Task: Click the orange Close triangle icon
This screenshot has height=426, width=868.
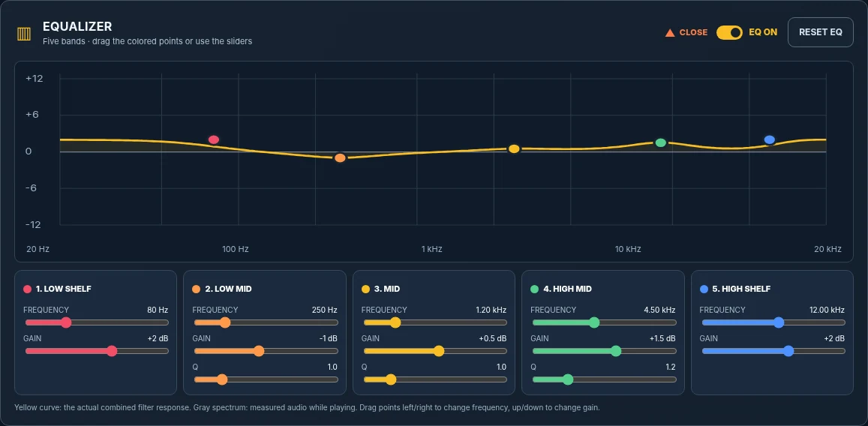Action: [670, 33]
